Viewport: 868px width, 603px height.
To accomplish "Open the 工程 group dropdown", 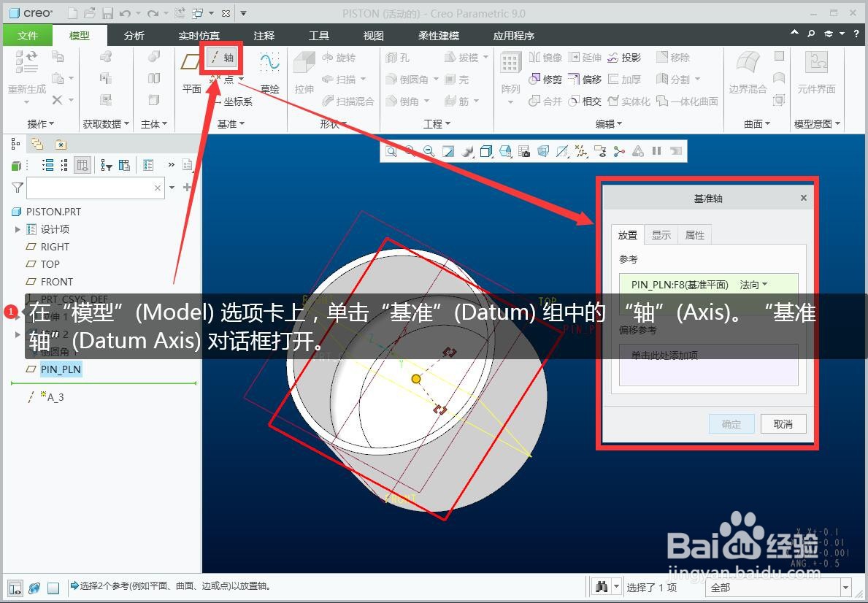I will pyautogui.click(x=437, y=124).
